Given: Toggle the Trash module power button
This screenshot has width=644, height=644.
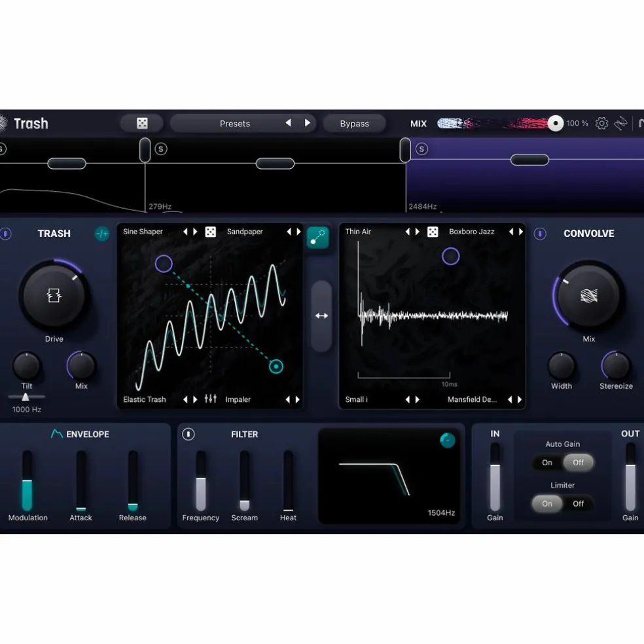Looking at the screenshot, I should [x=5, y=234].
